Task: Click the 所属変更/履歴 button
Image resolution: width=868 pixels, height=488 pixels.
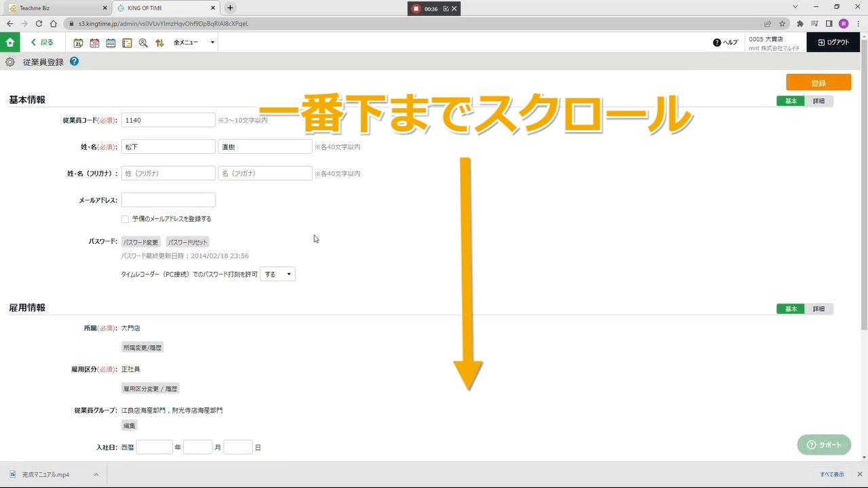Action: click(x=142, y=348)
